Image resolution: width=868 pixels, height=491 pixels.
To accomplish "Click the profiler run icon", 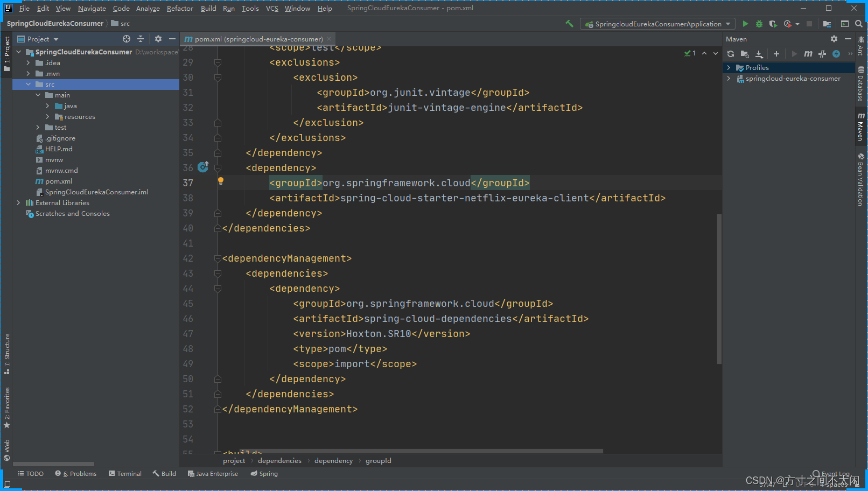I will pyautogui.click(x=788, y=24).
